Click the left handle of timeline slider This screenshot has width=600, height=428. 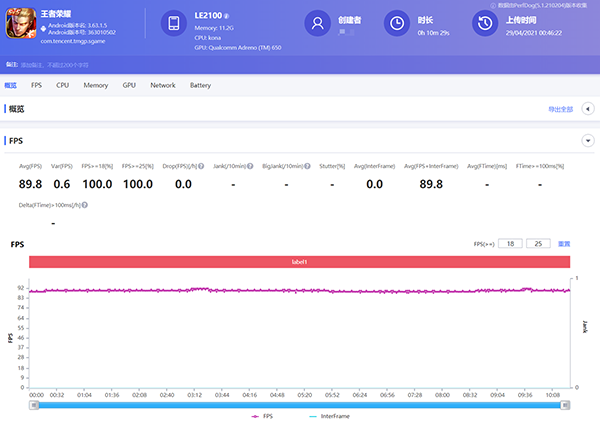tap(34, 405)
